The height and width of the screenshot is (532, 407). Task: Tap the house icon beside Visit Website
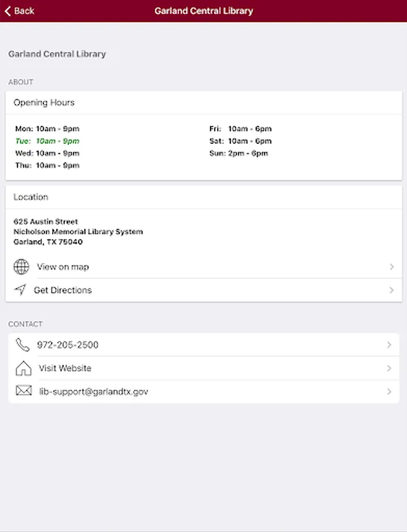click(x=23, y=368)
